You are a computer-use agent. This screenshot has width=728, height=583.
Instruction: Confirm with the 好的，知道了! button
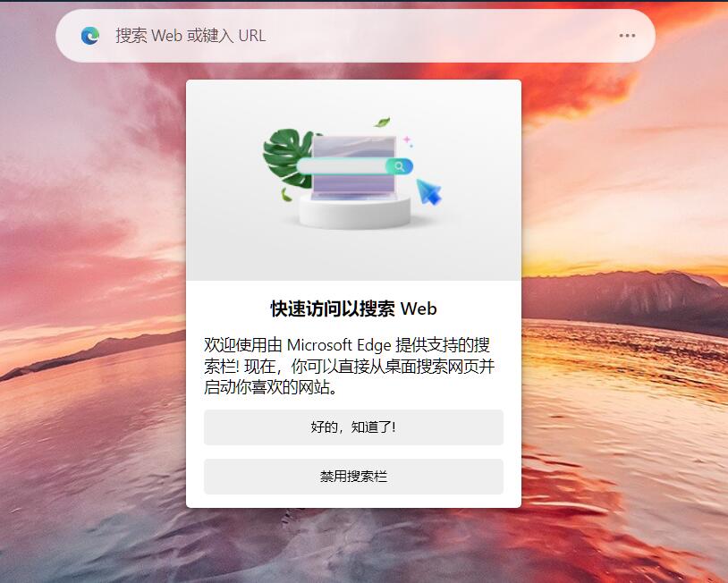(x=353, y=427)
